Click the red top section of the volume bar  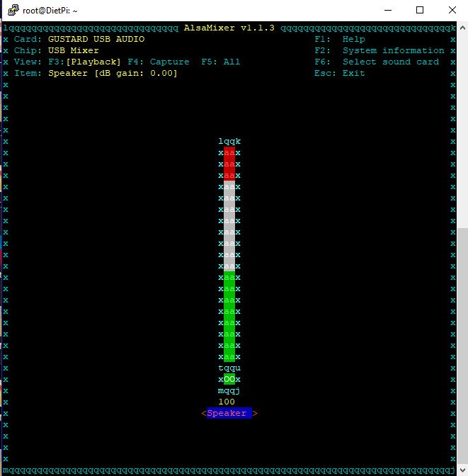229,163
